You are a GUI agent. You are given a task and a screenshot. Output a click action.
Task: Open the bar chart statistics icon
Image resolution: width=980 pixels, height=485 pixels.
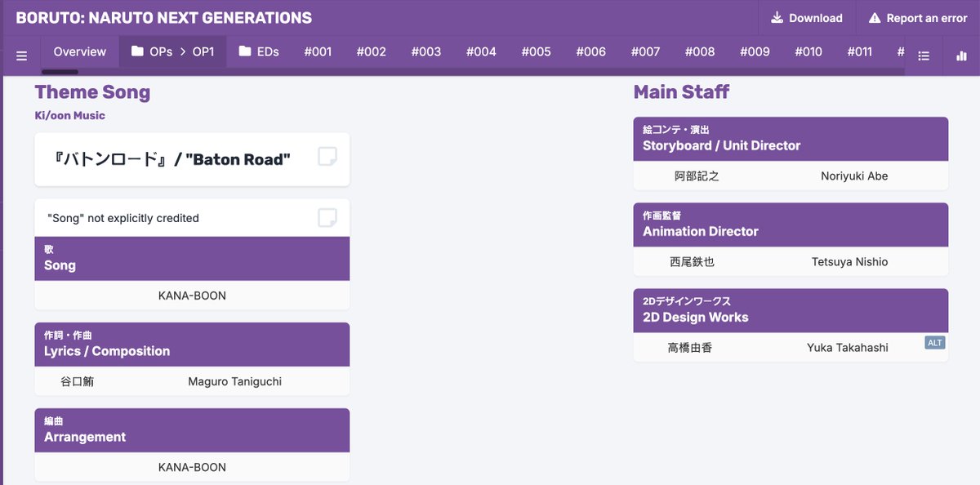pyautogui.click(x=960, y=56)
